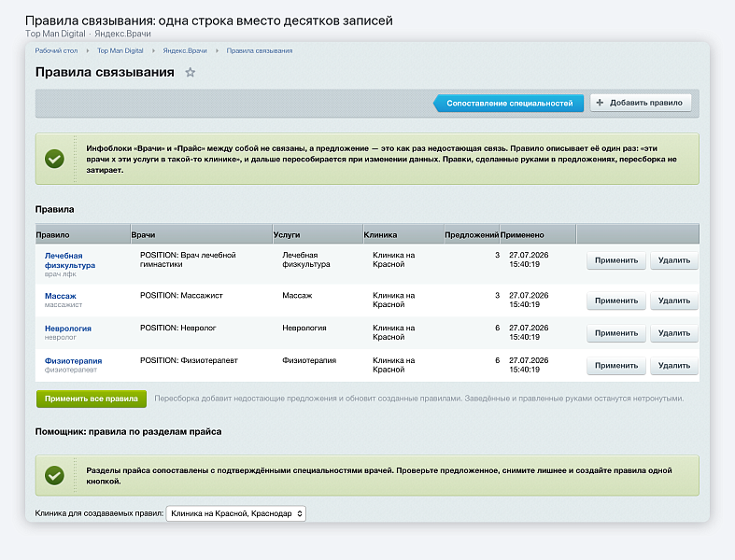
Task: Add page to favorites with star icon
Action: 190,72
